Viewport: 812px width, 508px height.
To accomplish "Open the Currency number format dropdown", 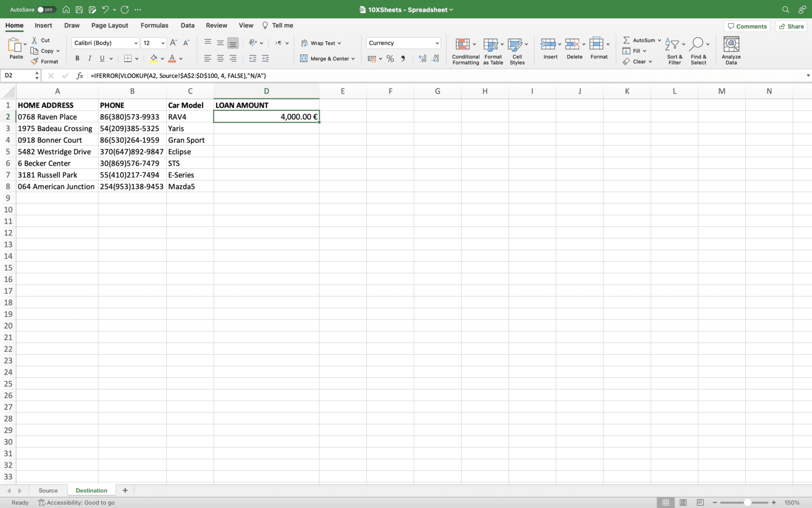I will pyautogui.click(x=403, y=43).
